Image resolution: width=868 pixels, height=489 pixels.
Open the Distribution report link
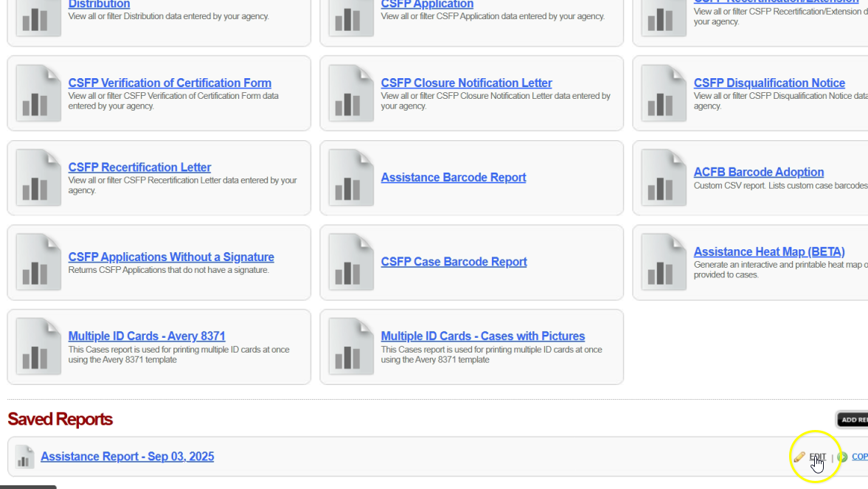[99, 5]
